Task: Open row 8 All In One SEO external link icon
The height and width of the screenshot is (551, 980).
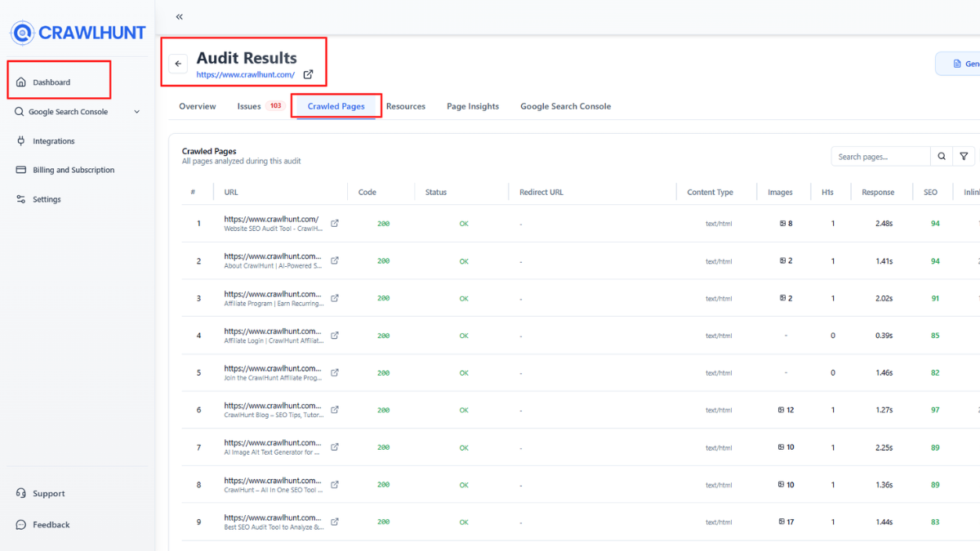Action: pyautogui.click(x=335, y=484)
